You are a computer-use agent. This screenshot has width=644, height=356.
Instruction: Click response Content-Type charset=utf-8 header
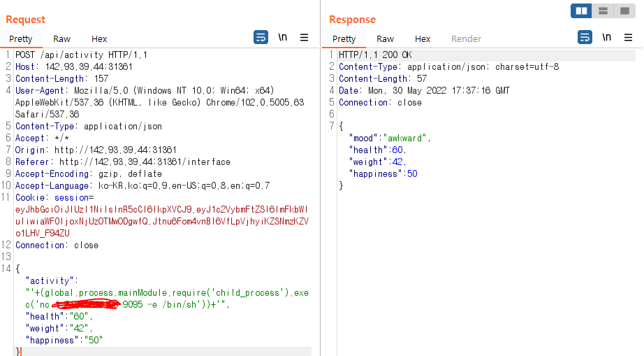449,66
